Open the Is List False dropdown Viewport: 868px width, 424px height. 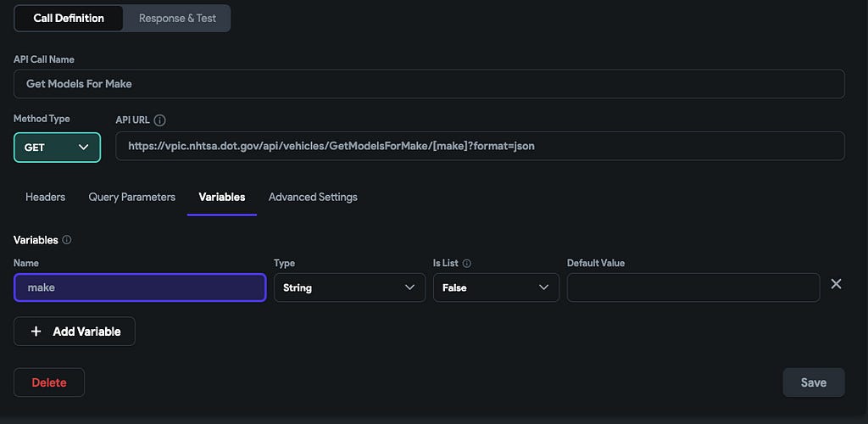(496, 287)
